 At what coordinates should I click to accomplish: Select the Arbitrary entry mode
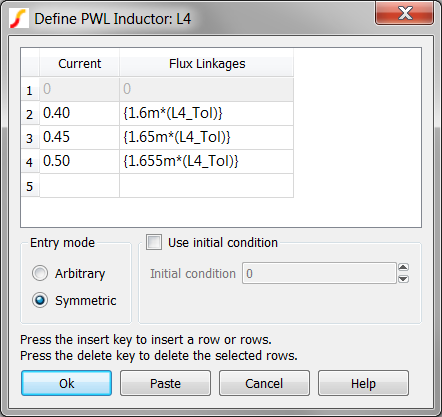pos(40,273)
